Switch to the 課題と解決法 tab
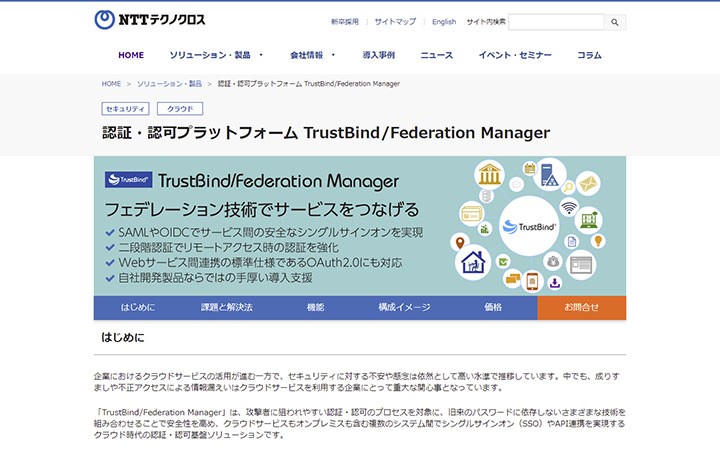 click(x=226, y=308)
